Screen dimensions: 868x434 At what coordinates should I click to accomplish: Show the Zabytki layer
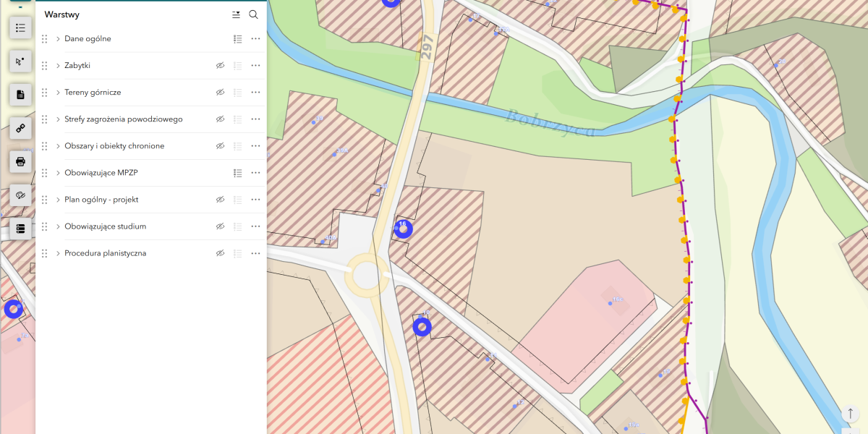(x=220, y=66)
